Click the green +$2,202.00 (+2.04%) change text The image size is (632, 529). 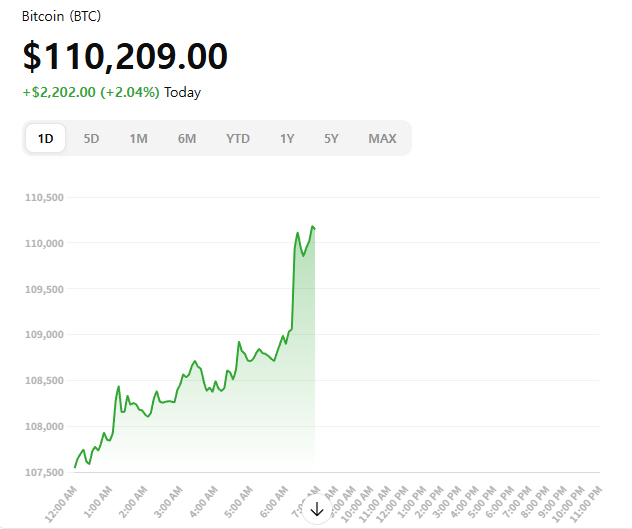91,92
